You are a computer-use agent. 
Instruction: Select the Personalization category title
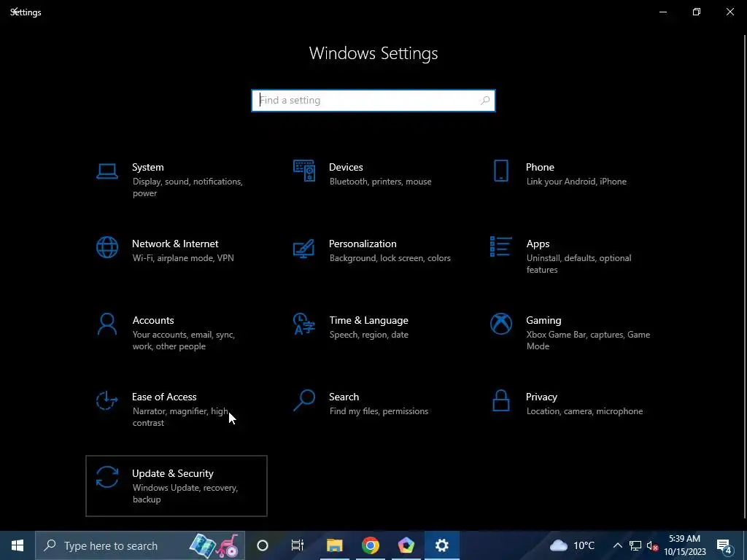[x=363, y=244]
